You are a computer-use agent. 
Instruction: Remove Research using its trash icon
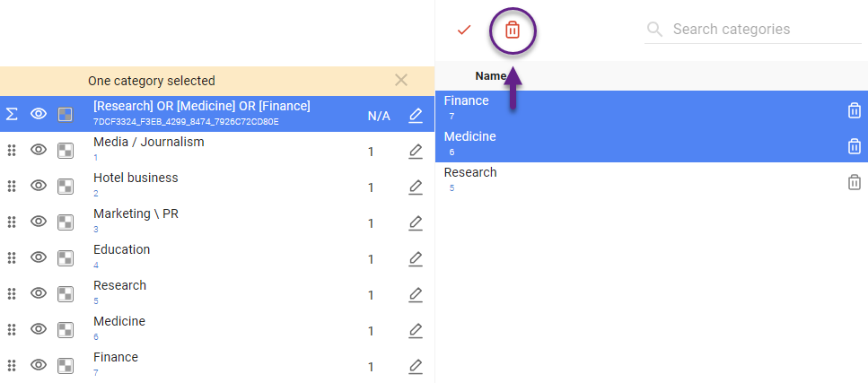[x=854, y=182]
